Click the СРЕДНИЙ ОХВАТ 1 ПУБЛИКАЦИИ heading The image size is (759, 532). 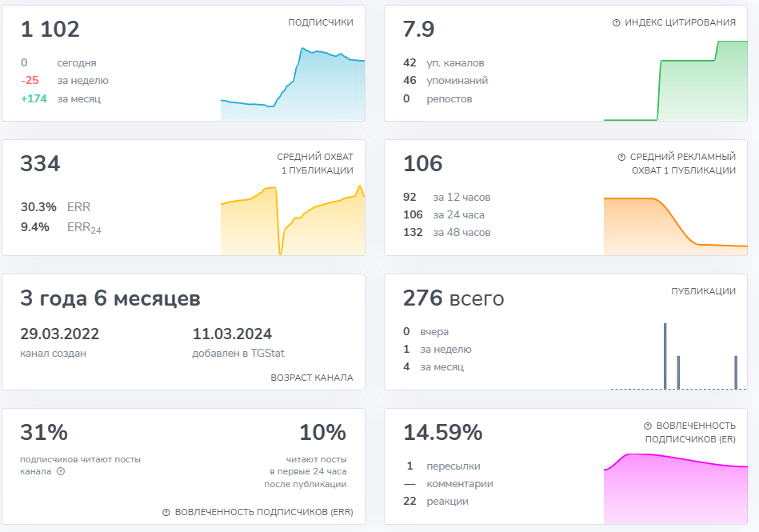click(315, 164)
